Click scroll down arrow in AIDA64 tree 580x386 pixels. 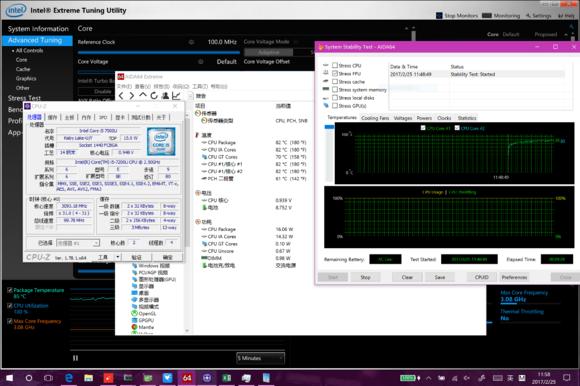[187, 331]
